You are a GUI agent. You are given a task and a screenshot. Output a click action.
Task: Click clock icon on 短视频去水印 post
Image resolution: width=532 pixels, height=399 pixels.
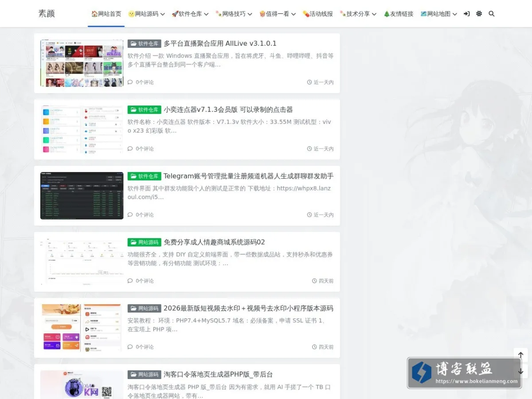tap(314, 347)
